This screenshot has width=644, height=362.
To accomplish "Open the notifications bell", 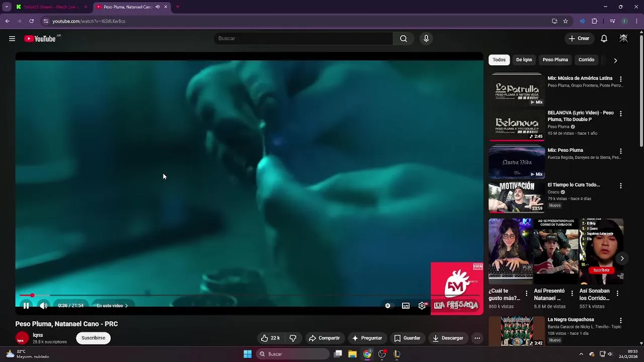I will coord(604,39).
